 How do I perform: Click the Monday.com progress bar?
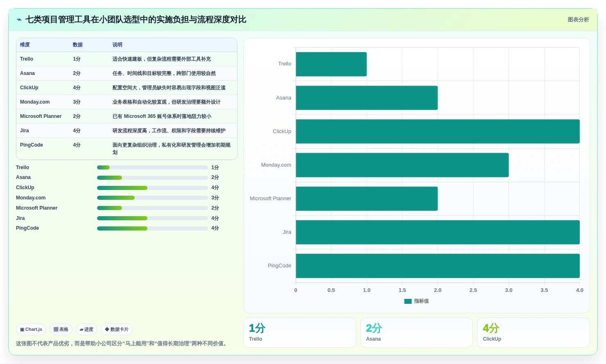(x=152, y=198)
